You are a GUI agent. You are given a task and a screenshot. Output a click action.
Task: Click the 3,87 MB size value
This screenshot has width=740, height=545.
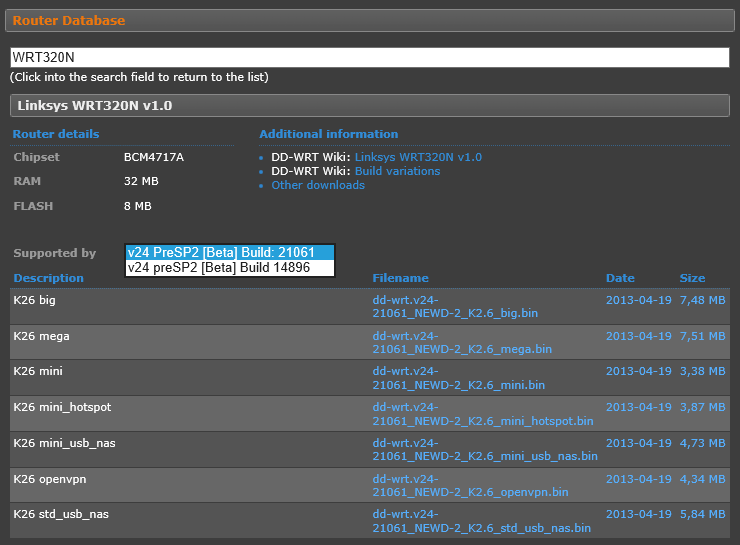tap(702, 407)
